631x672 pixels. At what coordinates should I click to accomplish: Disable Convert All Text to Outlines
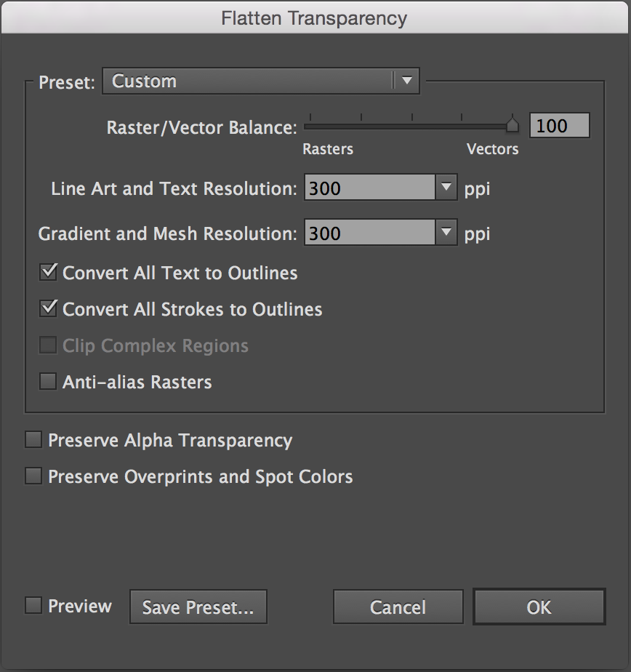pos(48,272)
